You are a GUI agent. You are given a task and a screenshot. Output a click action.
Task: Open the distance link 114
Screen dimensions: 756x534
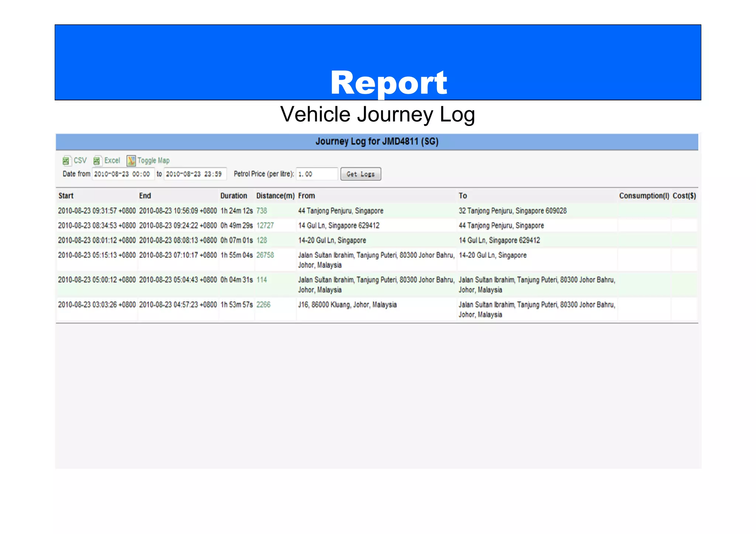(261, 280)
